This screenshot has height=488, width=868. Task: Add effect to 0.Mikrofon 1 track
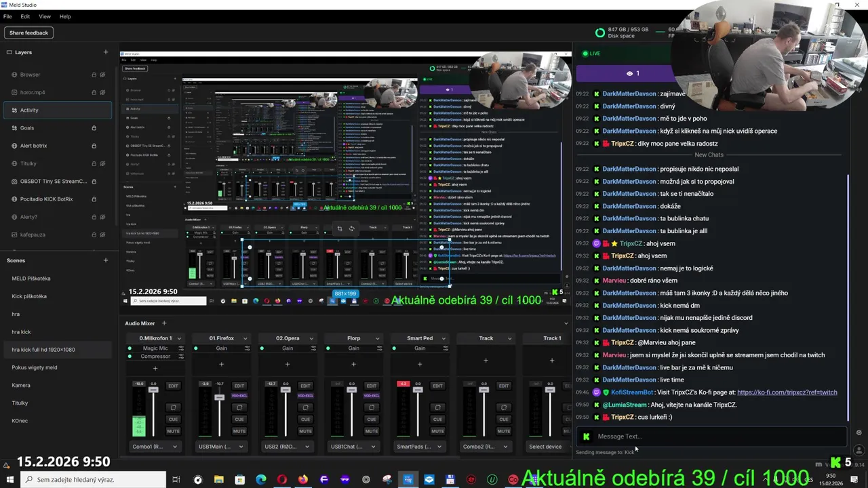(155, 368)
